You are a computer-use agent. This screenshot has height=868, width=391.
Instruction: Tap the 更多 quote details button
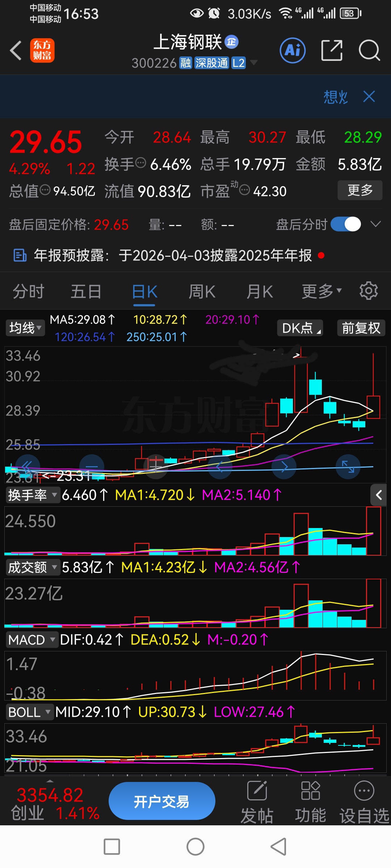point(360,190)
